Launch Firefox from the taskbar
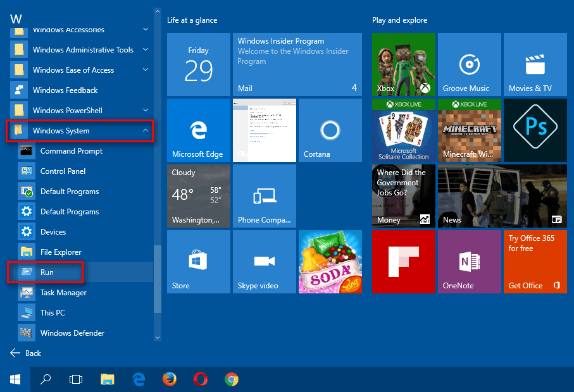Viewport: 574px width, 392px height. [x=170, y=379]
